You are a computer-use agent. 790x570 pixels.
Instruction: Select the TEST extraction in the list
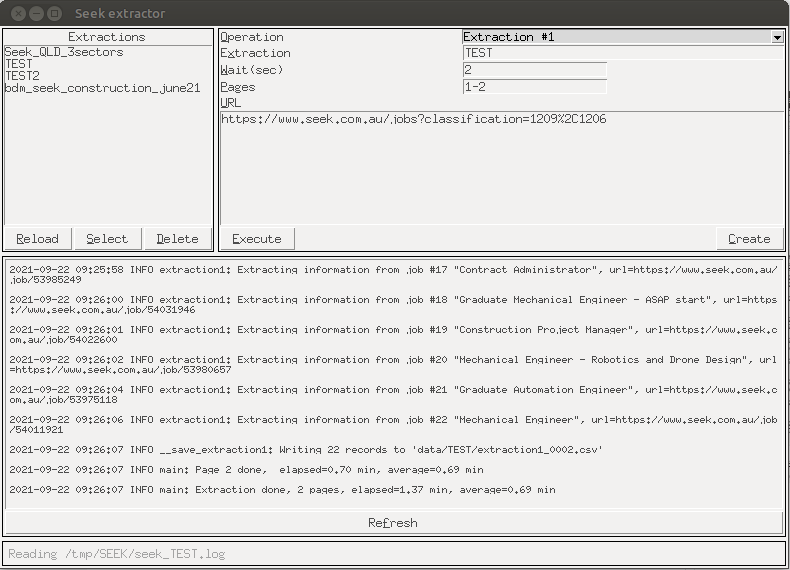(x=19, y=64)
